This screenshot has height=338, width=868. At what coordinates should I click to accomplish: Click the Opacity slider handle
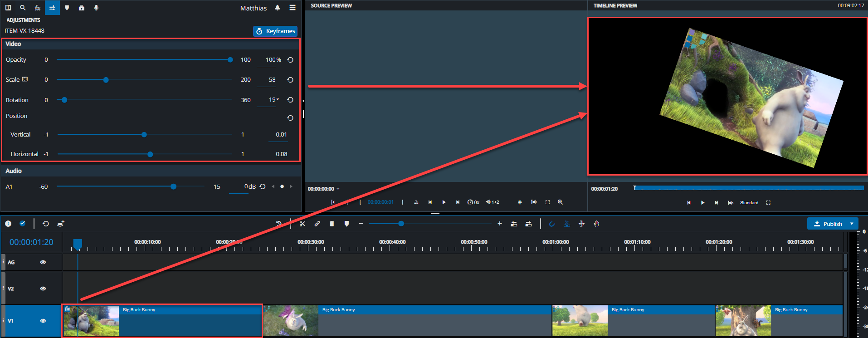(x=230, y=60)
